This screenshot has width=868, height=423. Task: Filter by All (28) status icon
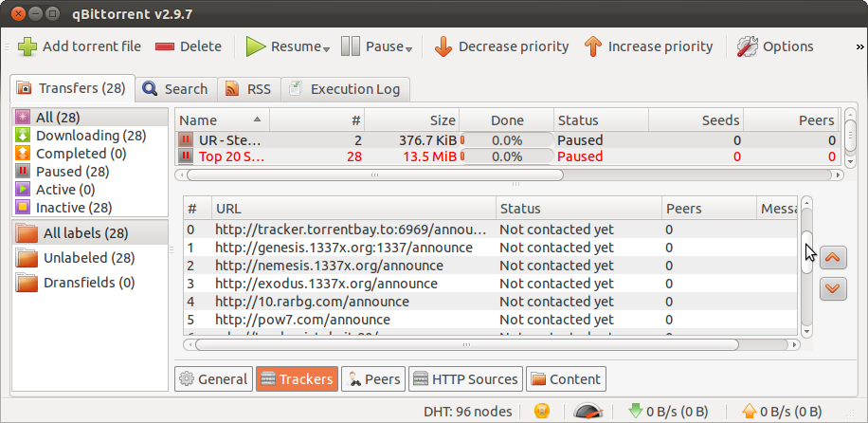click(x=23, y=117)
